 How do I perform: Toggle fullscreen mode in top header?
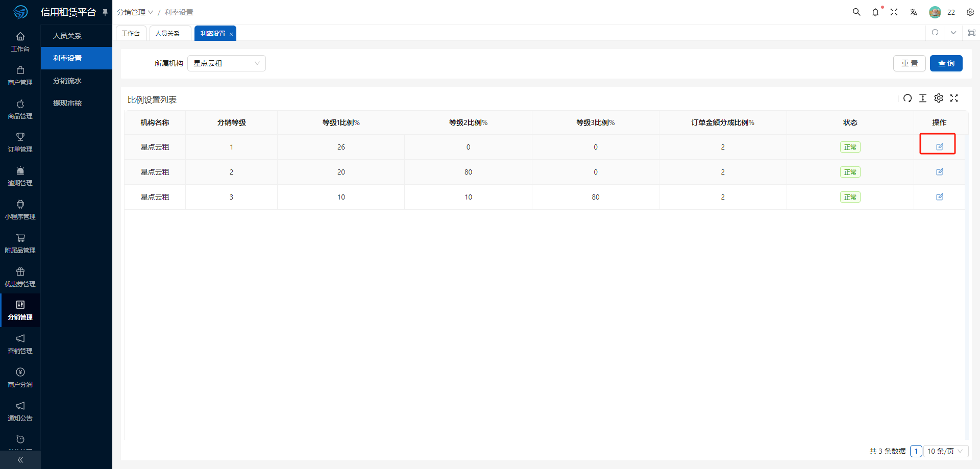[x=894, y=12]
